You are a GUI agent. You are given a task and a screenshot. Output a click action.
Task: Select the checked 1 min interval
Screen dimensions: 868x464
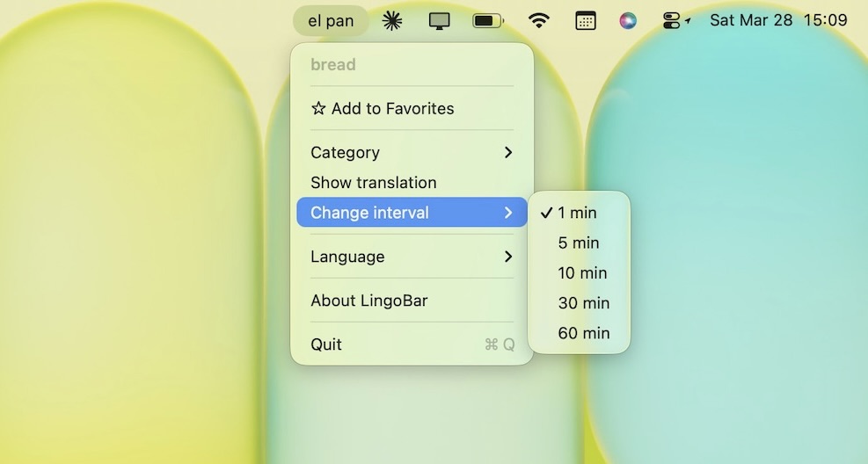pos(579,213)
